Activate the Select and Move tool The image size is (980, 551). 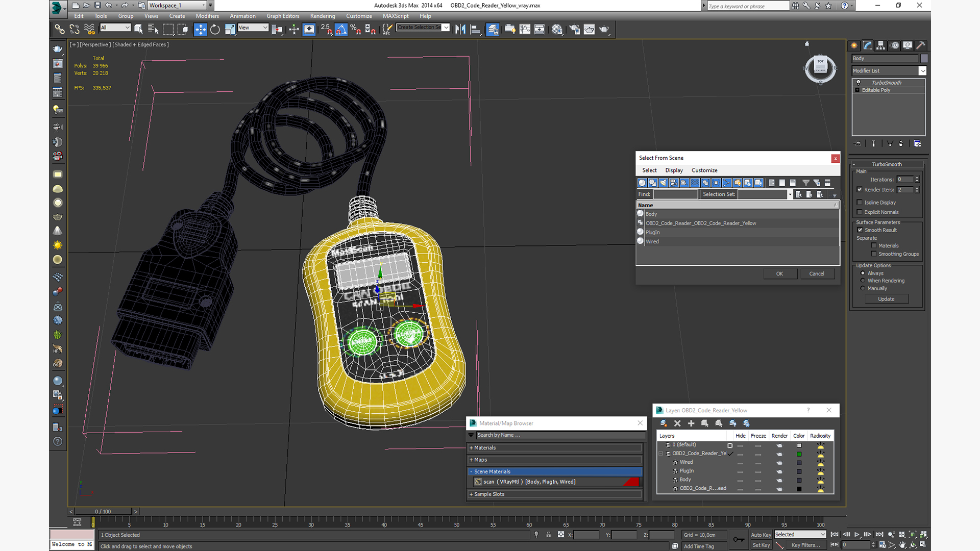201,30
